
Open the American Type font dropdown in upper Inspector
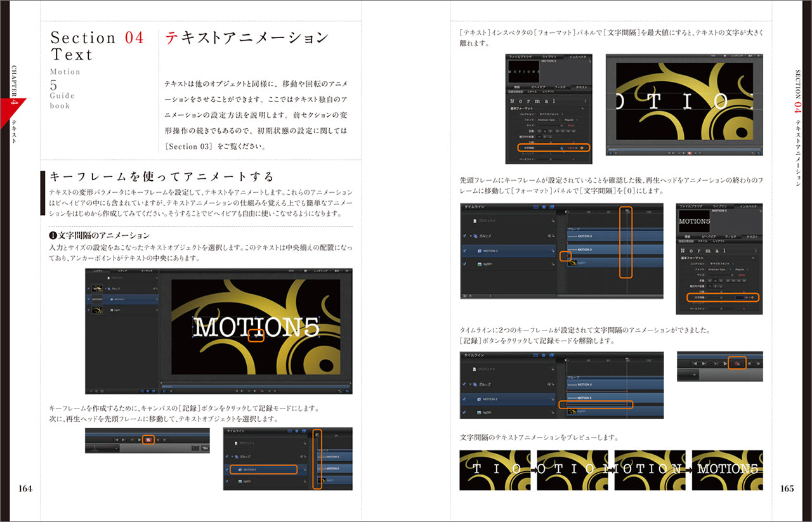pyautogui.click(x=549, y=120)
